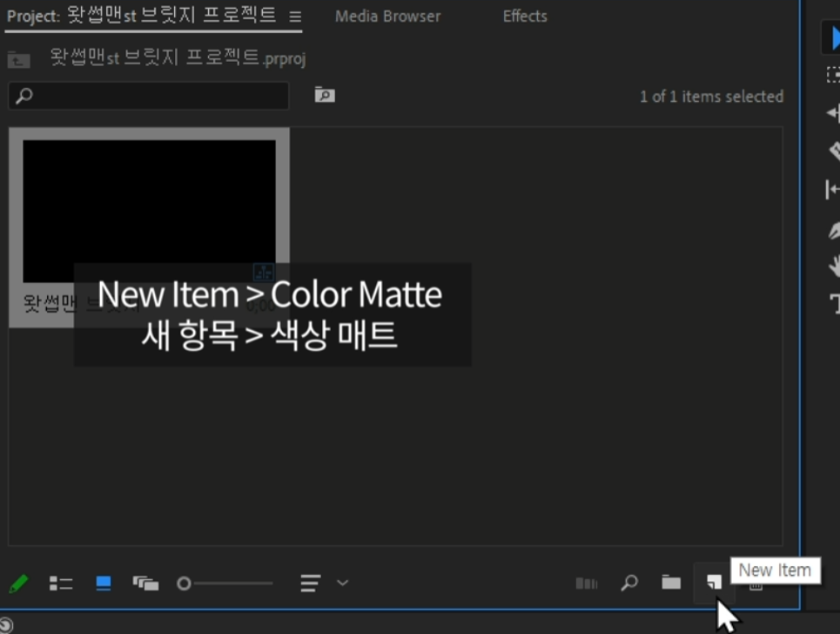Expand the sort options chevron
The image size is (840, 634).
343,583
